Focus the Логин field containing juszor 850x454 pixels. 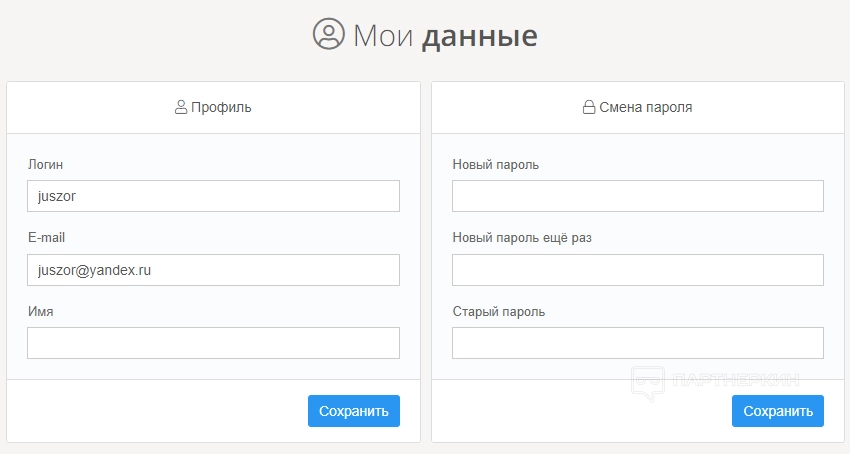(x=213, y=196)
